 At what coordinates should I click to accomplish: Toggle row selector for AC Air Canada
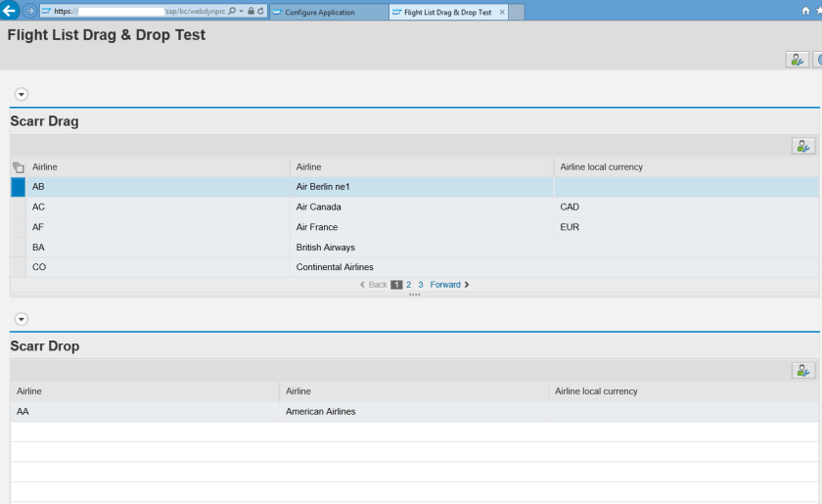pyautogui.click(x=18, y=207)
